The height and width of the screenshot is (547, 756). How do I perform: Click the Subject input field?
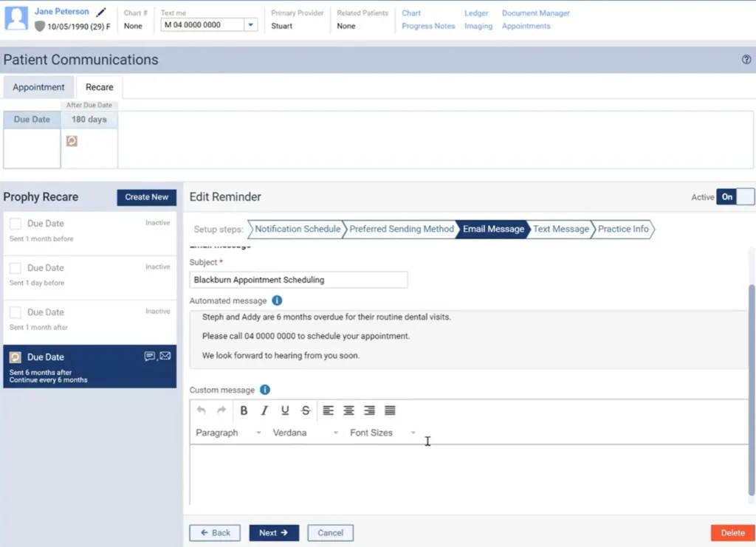(x=298, y=280)
